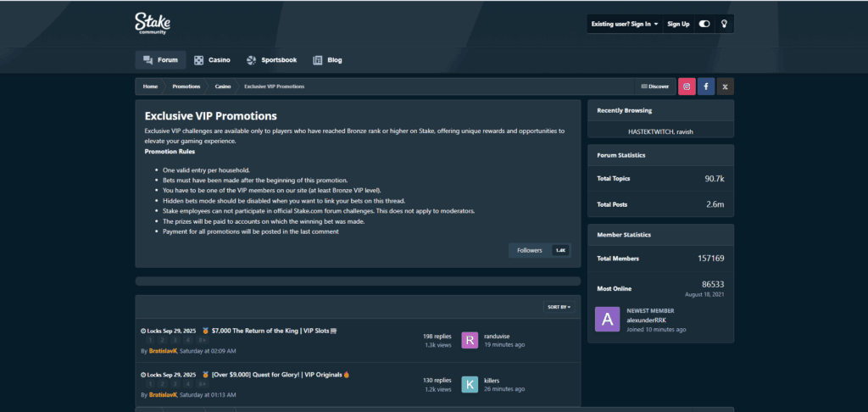This screenshot has width=868, height=412.
Task: Click the Sign Up link
Action: [x=678, y=25]
